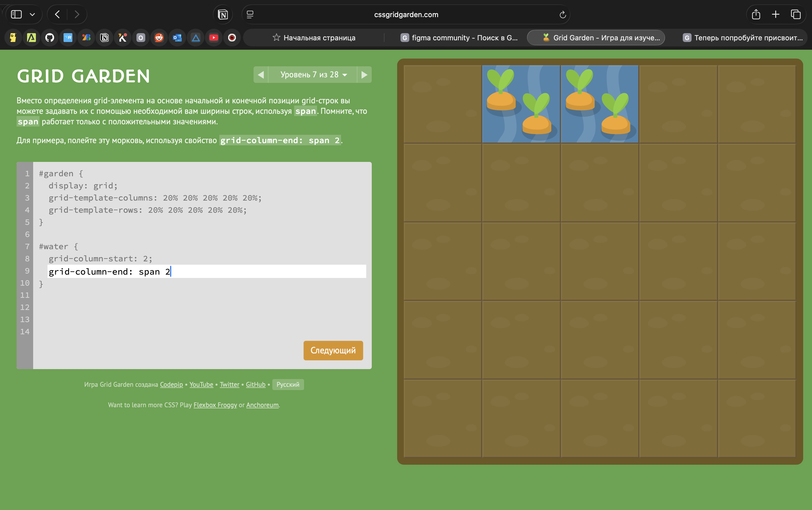The image size is (812, 510).
Task: Open the Русский language selector
Action: click(x=288, y=385)
